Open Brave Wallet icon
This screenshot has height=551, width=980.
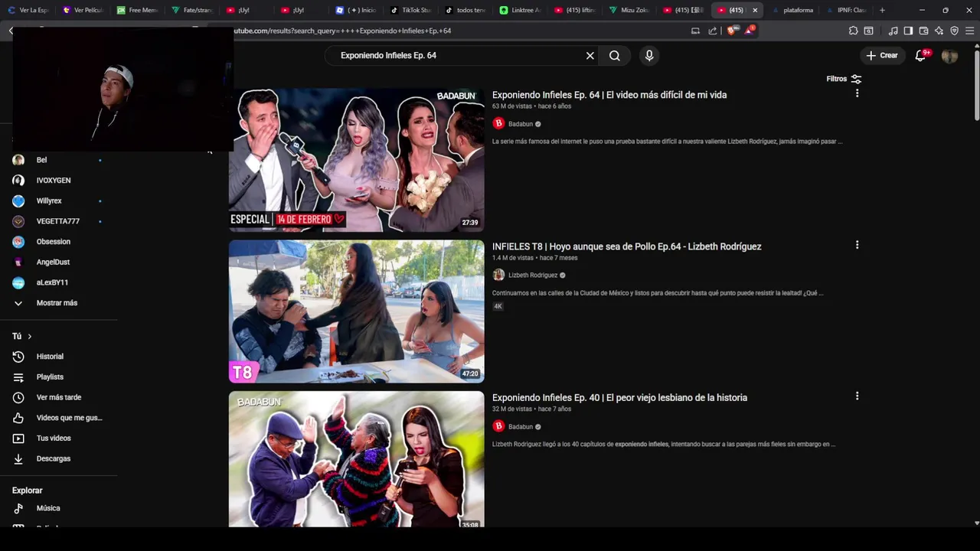tap(923, 31)
